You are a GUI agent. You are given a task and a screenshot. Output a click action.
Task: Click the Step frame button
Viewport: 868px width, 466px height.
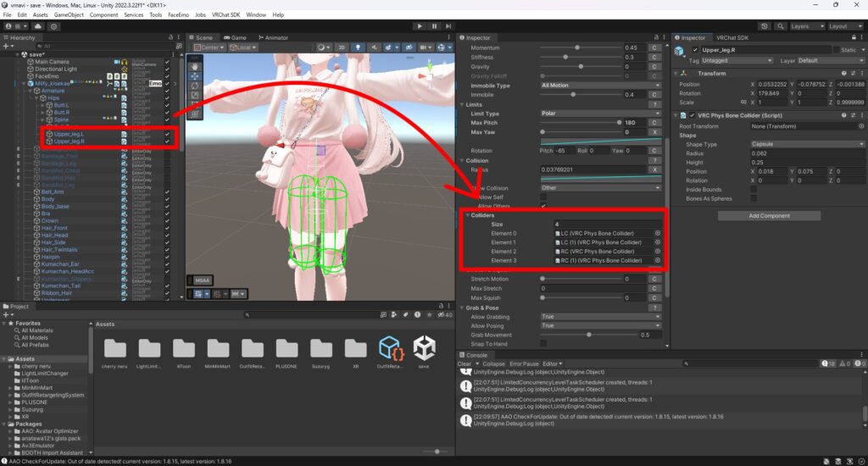(x=449, y=26)
